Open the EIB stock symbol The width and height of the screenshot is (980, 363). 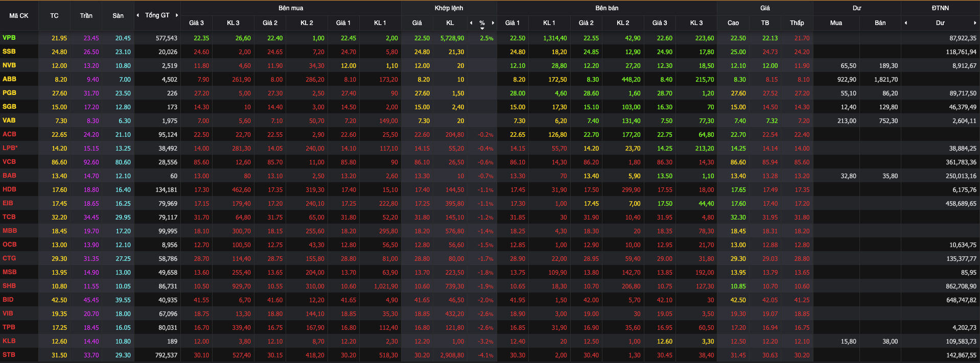(8, 203)
